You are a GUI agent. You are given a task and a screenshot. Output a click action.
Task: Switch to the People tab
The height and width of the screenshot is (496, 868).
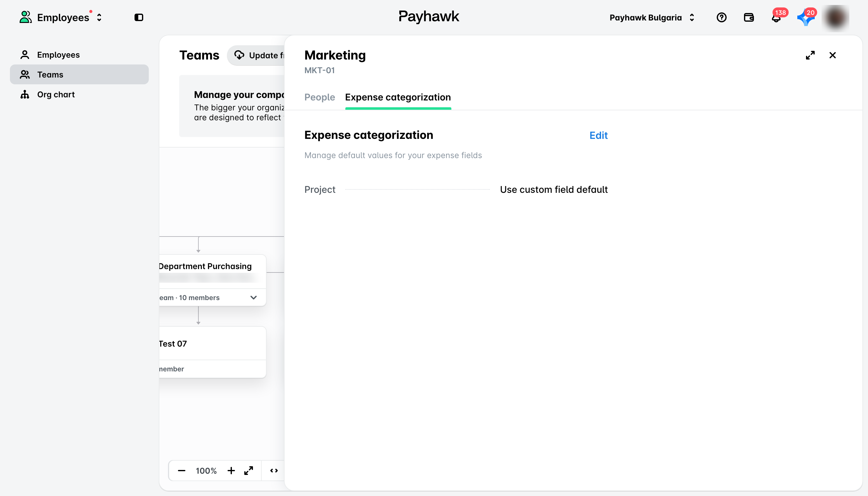click(319, 97)
